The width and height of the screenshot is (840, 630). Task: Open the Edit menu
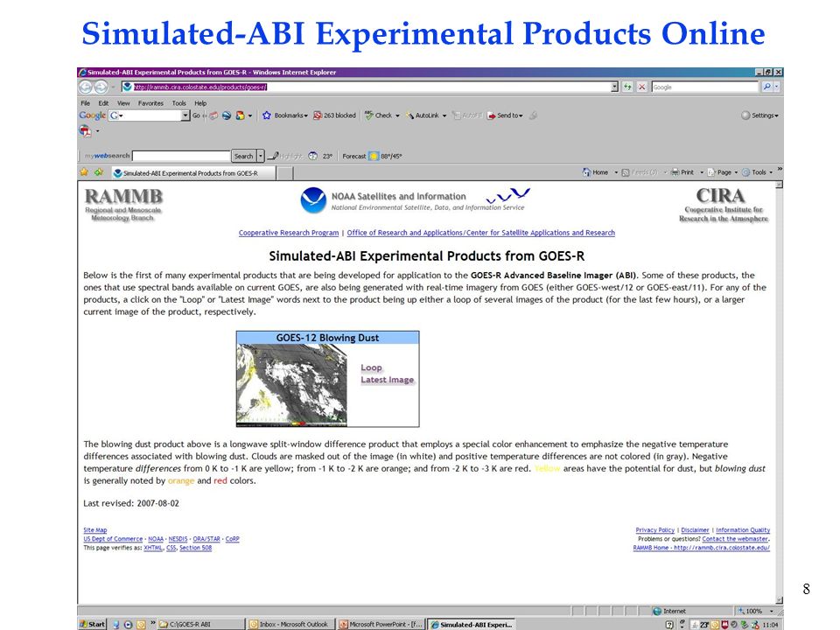[x=103, y=103]
